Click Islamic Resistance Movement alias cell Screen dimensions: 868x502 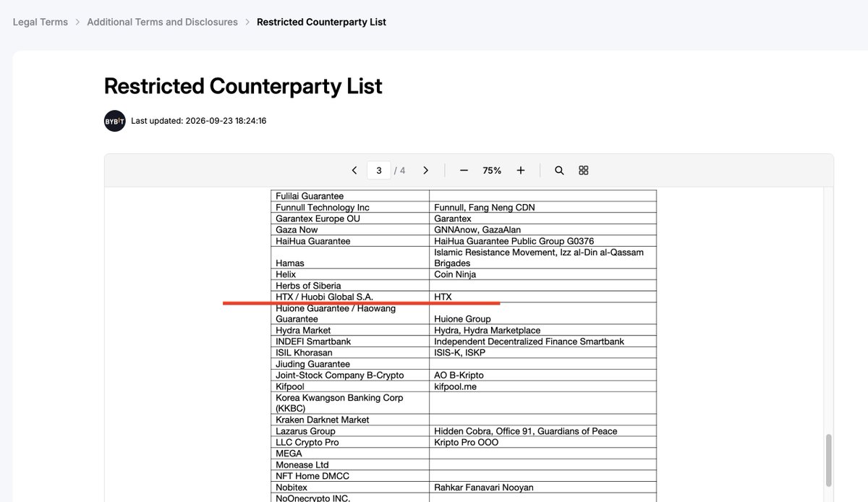pos(542,258)
